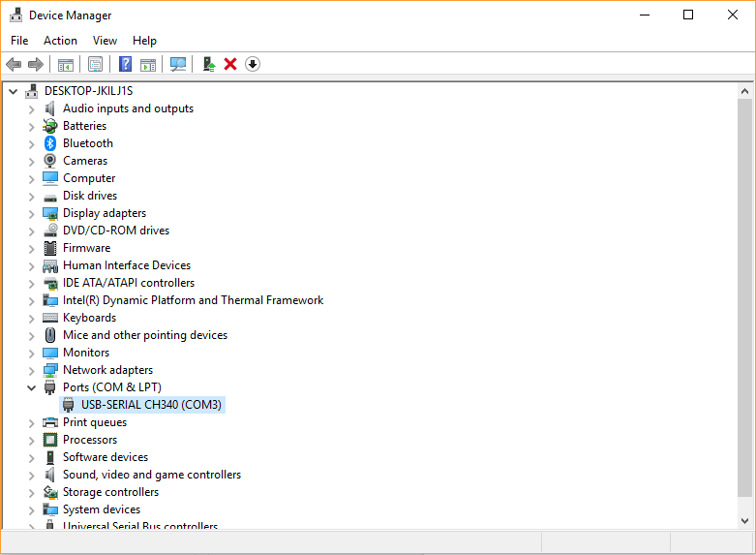Image resolution: width=756 pixels, height=555 pixels.
Task: Expand Sound, video and game controllers chevron
Action: coord(31,476)
